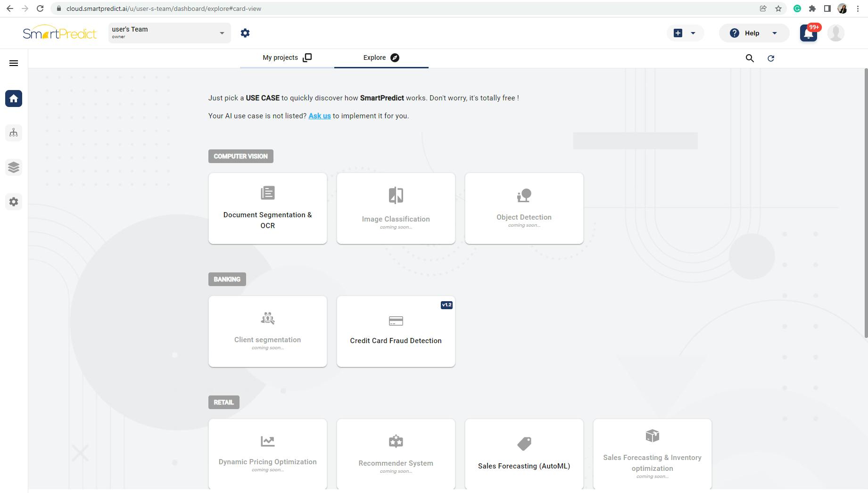The height and width of the screenshot is (493, 868).
Task: Click the Recommender System card title
Action: pyautogui.click(x=396, y=463)
